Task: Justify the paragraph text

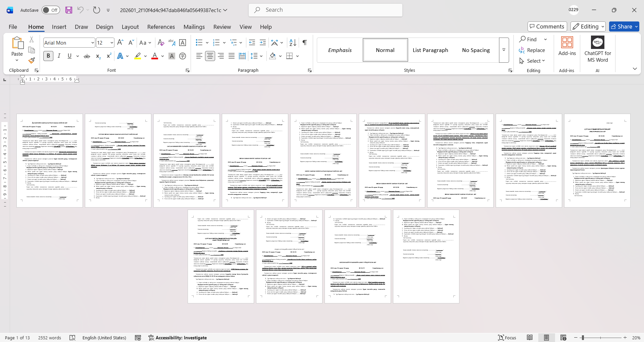Action: pos(232,56)
